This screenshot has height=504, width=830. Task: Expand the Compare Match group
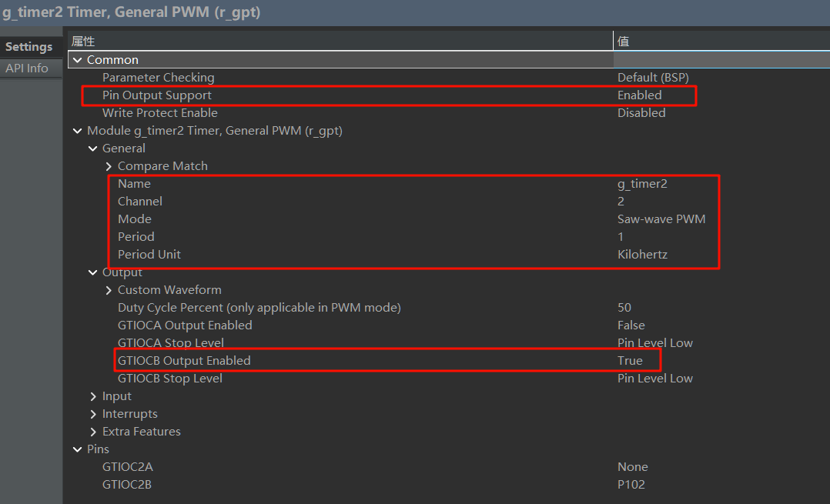pyautogui.click(x=109, y=167)
